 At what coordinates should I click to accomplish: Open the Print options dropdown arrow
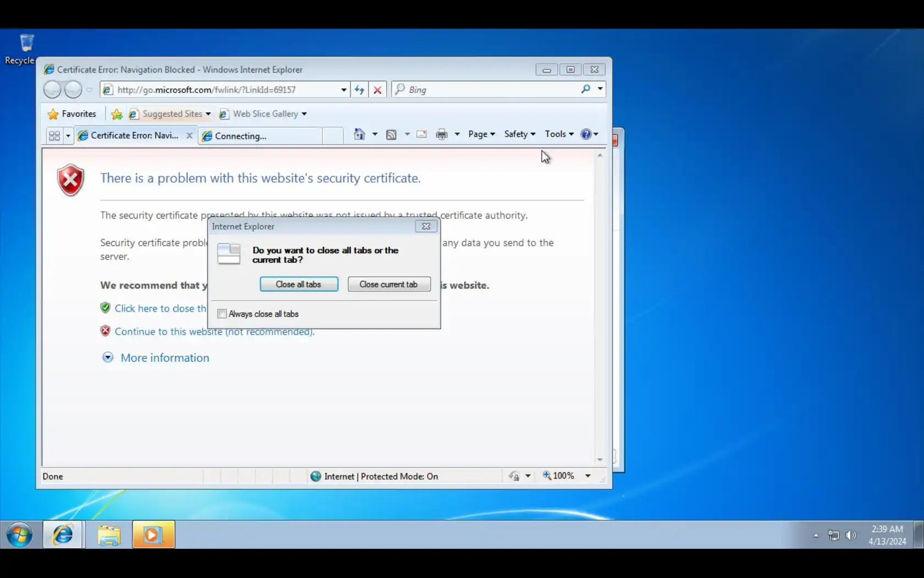click(457, 134)
